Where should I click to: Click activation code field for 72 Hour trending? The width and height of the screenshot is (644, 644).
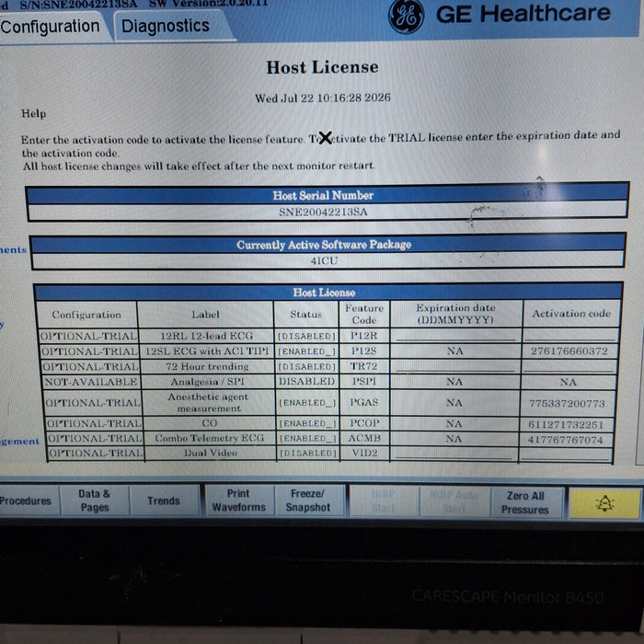pos(569,366)
